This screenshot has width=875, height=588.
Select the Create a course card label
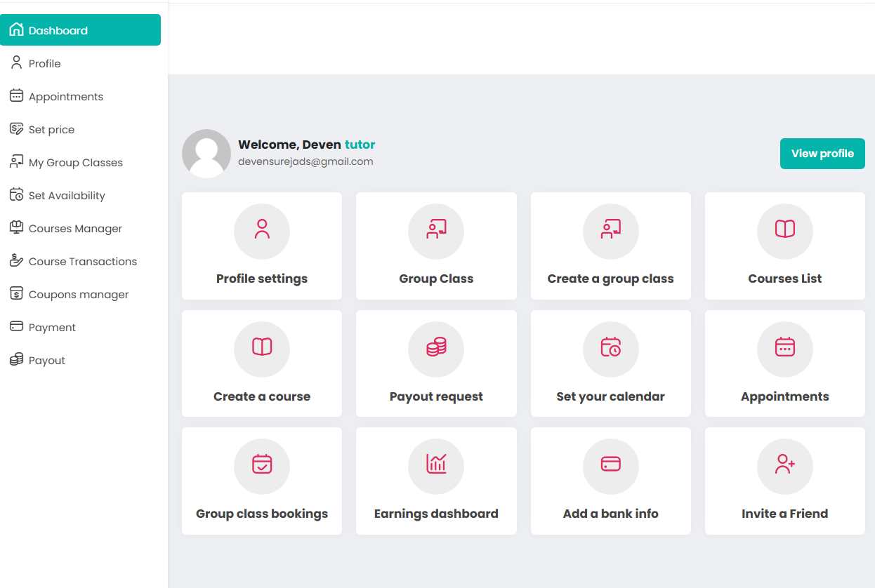pos(262,396)
